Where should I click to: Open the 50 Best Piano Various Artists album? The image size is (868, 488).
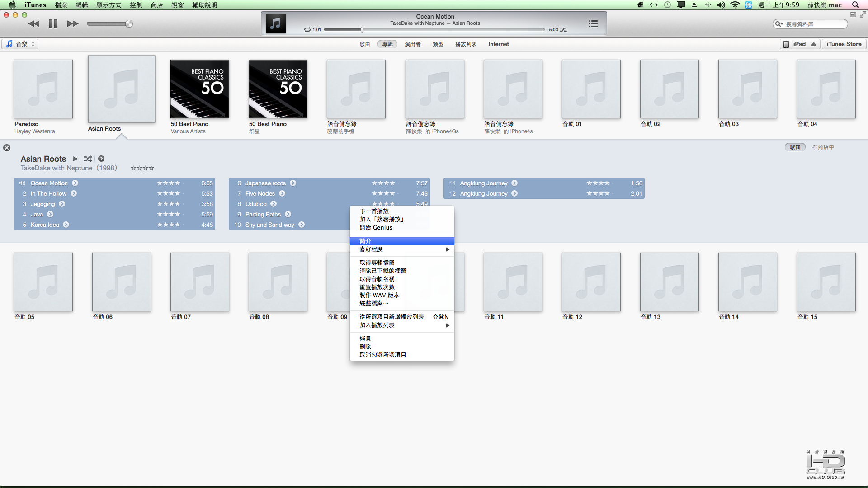pyautogui.click(x=199, y=89)
